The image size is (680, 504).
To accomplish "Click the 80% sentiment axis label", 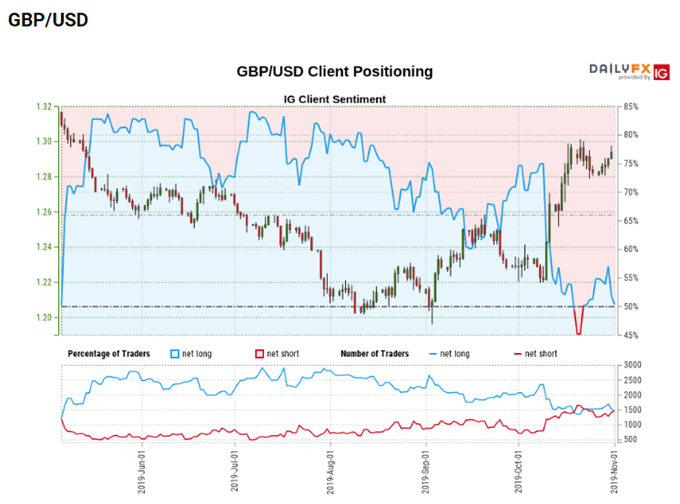I will click(x=631, y=135).
